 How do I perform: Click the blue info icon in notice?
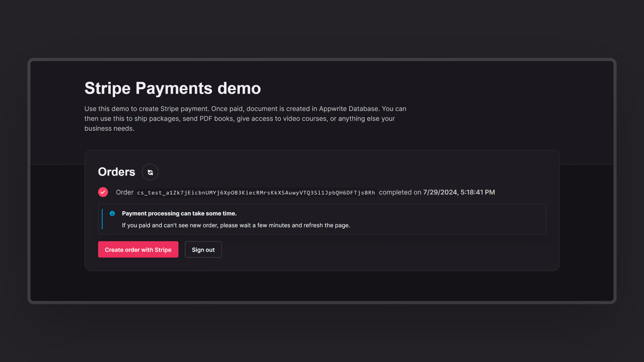112,214
